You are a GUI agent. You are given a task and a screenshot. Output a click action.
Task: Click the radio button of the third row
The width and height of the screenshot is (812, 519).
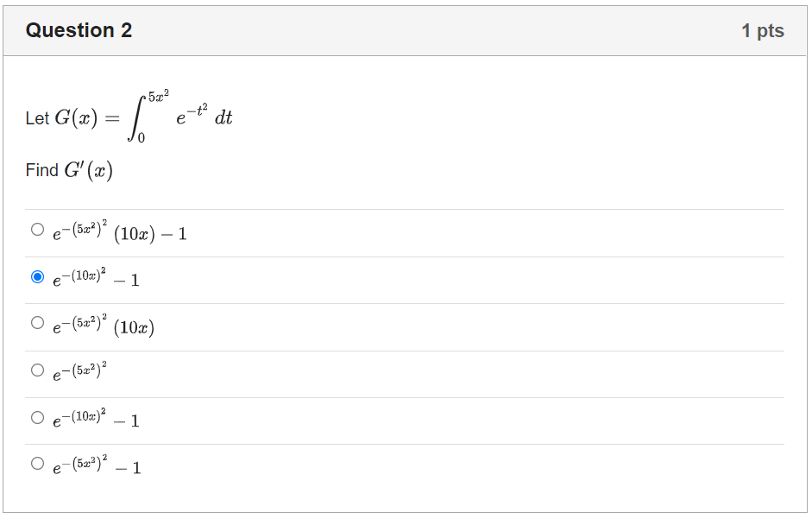(x=36, y=322)
